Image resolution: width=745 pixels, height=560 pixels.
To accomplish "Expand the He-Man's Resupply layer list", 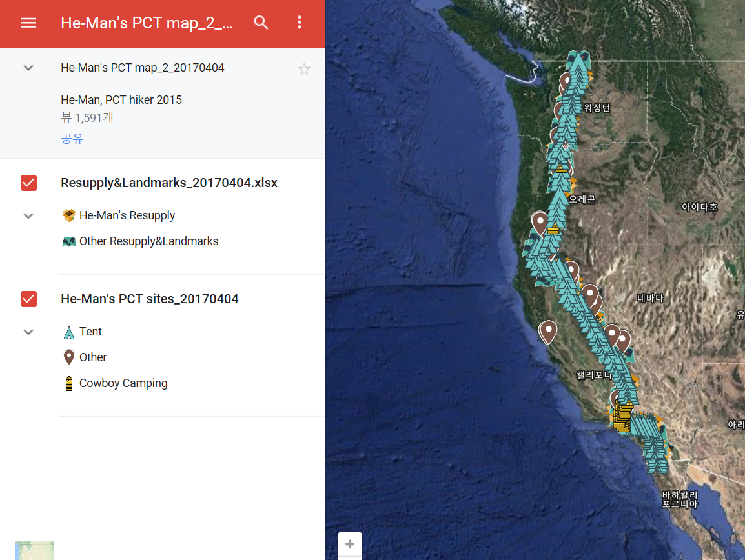I will (28, 216).
